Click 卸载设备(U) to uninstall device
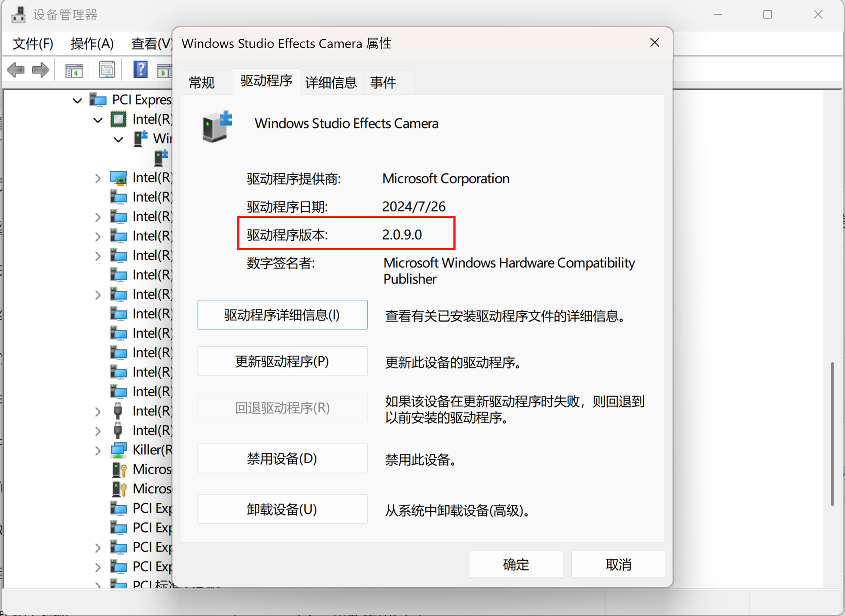The image size is (845, 616). point(282,509)
